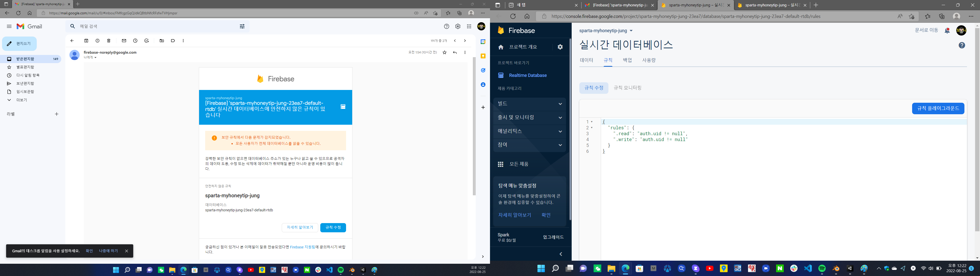The image size is (980, 276).
Task: Click 규칙 플레이그라운드 button
Action: click(x=938, y=108)
